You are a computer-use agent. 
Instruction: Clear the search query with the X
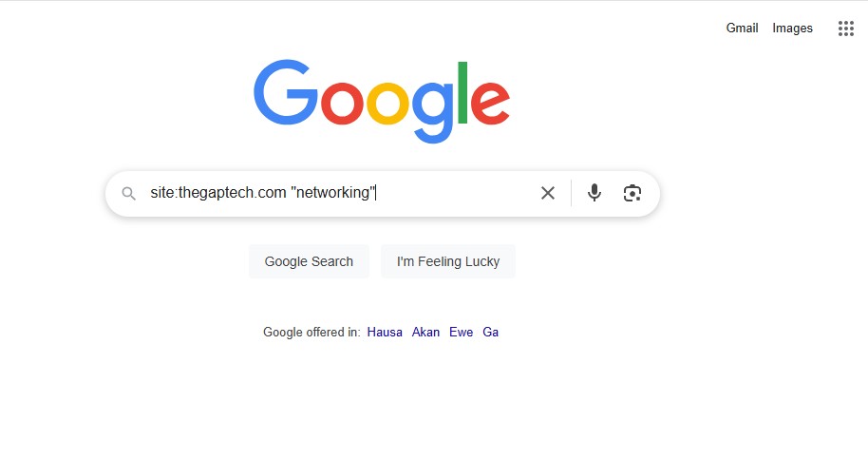coord(547,193)
